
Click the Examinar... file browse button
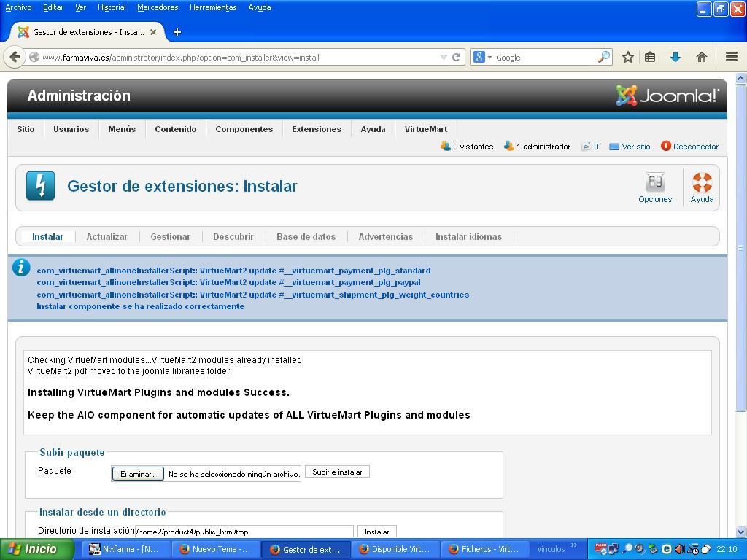pyautogui.click(x=138, y=474)
